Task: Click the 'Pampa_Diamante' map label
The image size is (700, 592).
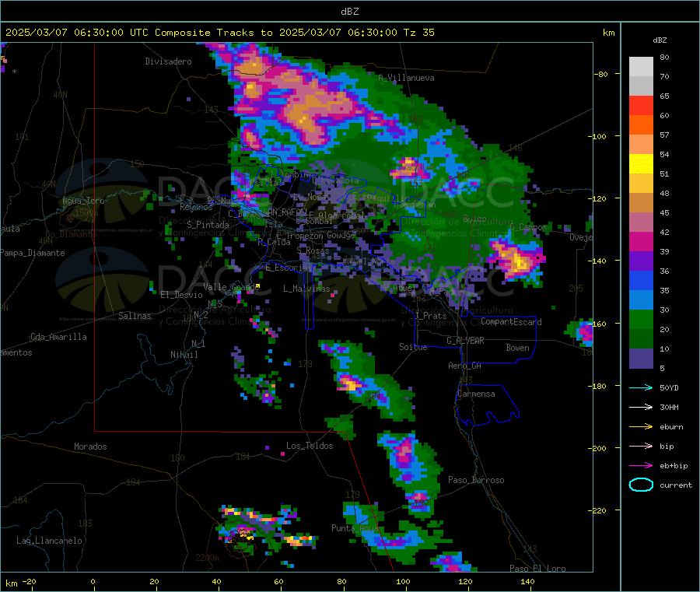Action: (x=33, y=253)
